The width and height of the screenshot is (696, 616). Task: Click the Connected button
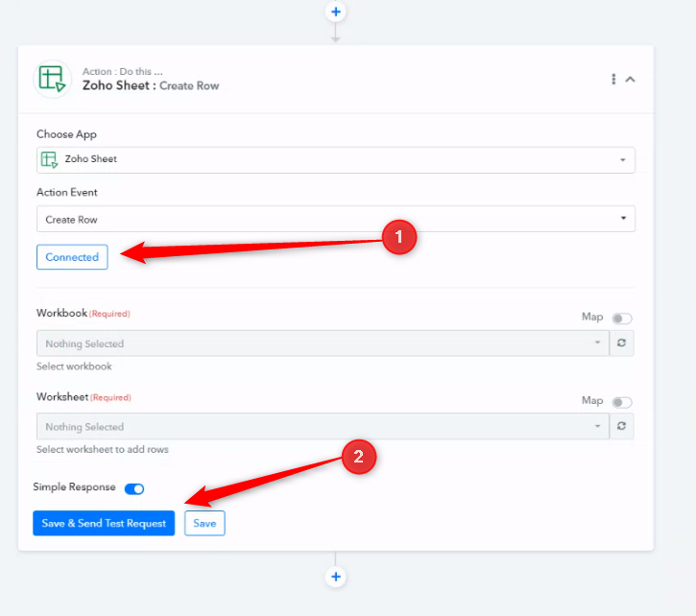click(x=72, y=257)
